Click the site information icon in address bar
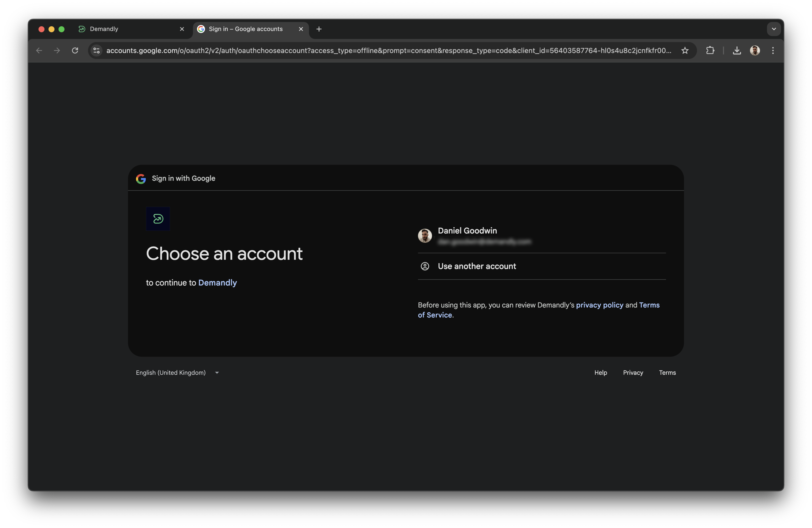This screenshot has height=528, width=812. (96, 50)
